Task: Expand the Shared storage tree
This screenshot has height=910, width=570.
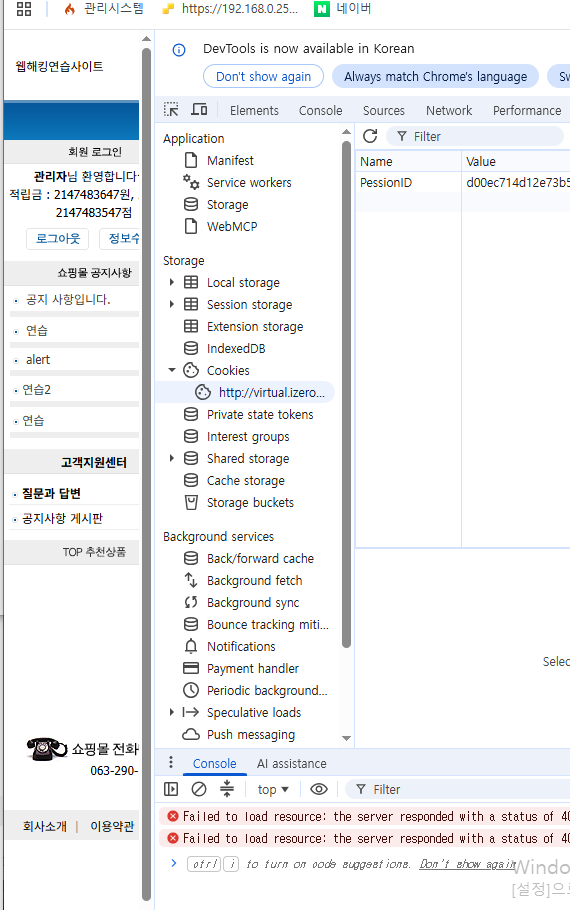Action: pyautogui.click(x=171, y=458)
